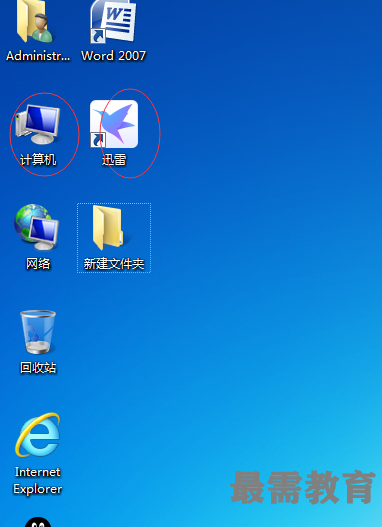Click the "Internet Explorer" label text
Image resolution: width=382 pixels, height=527 pixels.
coord(38,480)
